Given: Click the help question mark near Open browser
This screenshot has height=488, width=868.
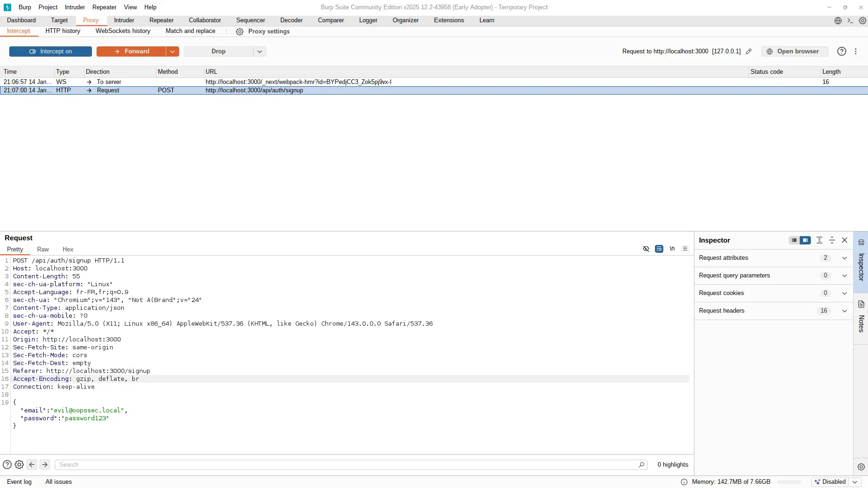Looking at the screenshot, I should 842,51.
